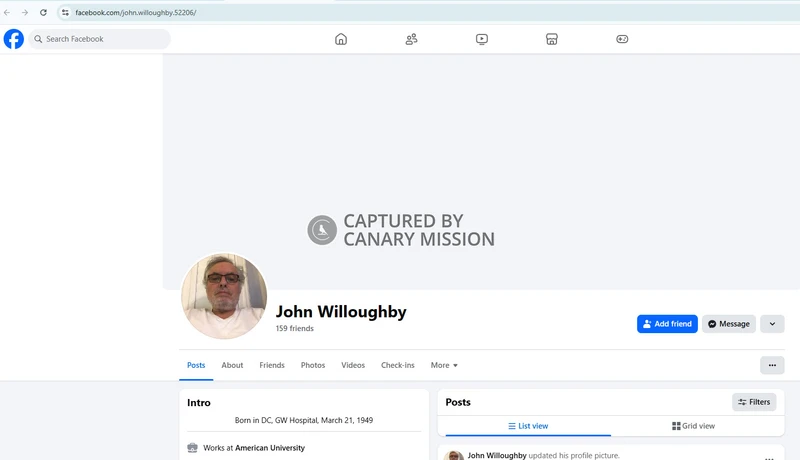The image size is (800, 460).
Task: Click the American University workplace link
Action: (270, 448)
